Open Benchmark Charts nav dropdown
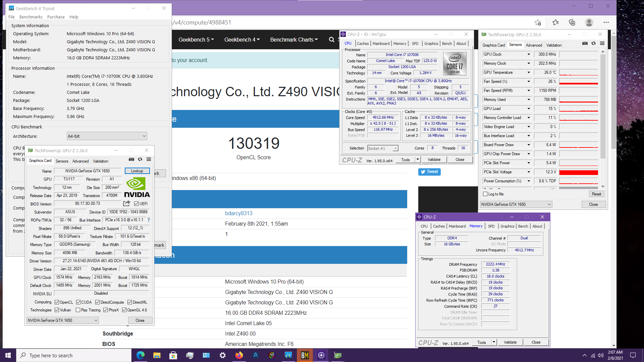Image resolution: width=644 pixels, height=362 pixels. [x=294, y=40]
